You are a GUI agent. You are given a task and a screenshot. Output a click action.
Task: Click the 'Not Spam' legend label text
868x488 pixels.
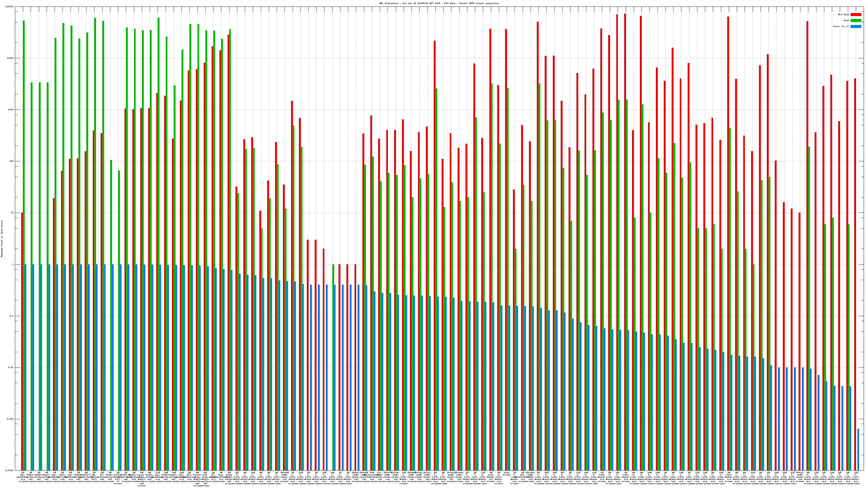point(844,14)
